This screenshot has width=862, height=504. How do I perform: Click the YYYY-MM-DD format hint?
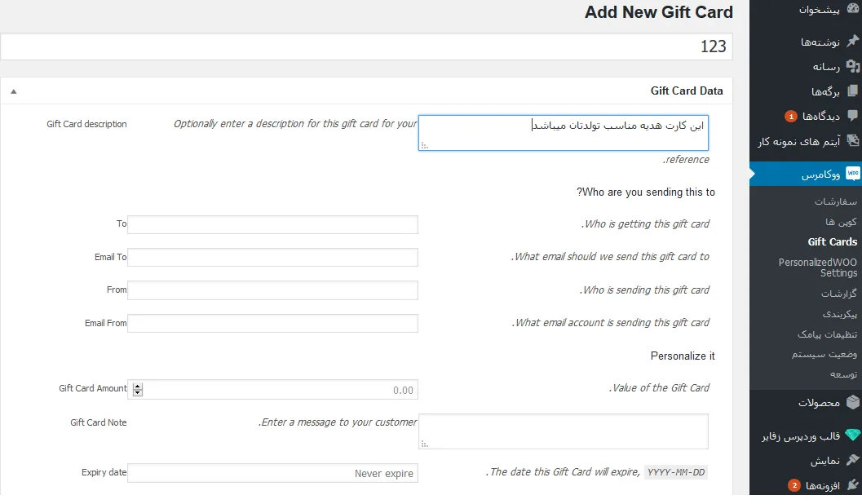tap(675, 472)
